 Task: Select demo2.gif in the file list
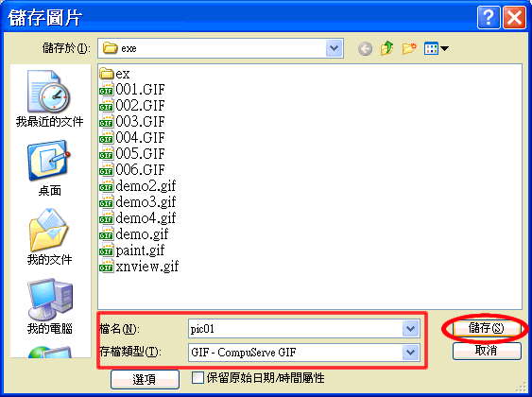(x=137, y=186)
